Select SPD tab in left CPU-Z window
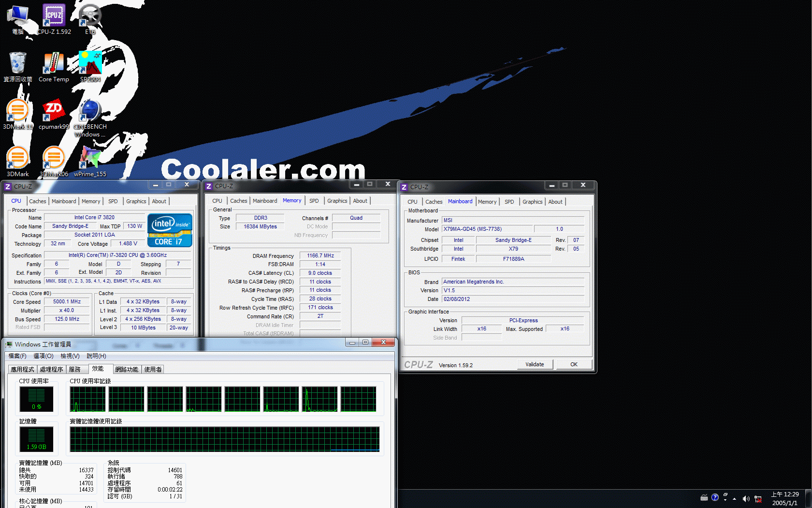Viewport: 812px width, 508px height. pyautogui.click(x=113, y=201)
